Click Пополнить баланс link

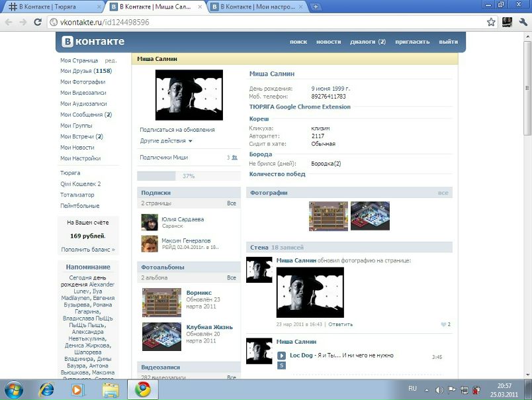pyautogui.click(x=88, y=250)
